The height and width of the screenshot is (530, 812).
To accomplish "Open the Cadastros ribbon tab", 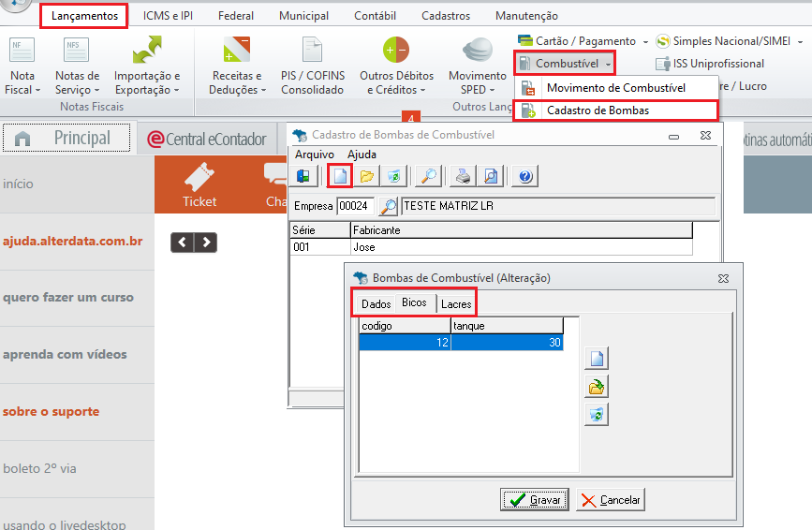I will [x=446, y=16].
